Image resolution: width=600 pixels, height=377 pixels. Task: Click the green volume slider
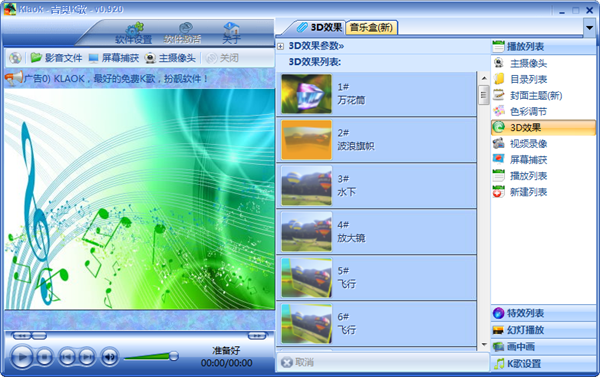pyautogui.click(x=151, y=357)
